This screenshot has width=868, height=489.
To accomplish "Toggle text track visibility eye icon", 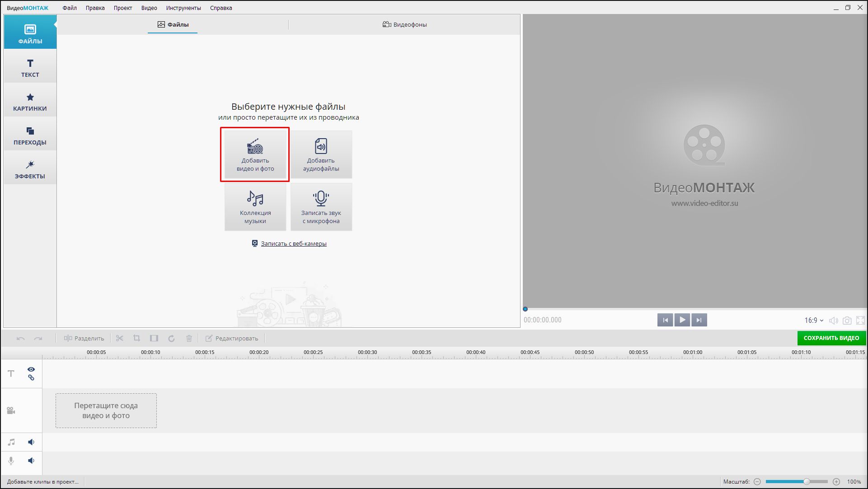I will coord(31,369).
